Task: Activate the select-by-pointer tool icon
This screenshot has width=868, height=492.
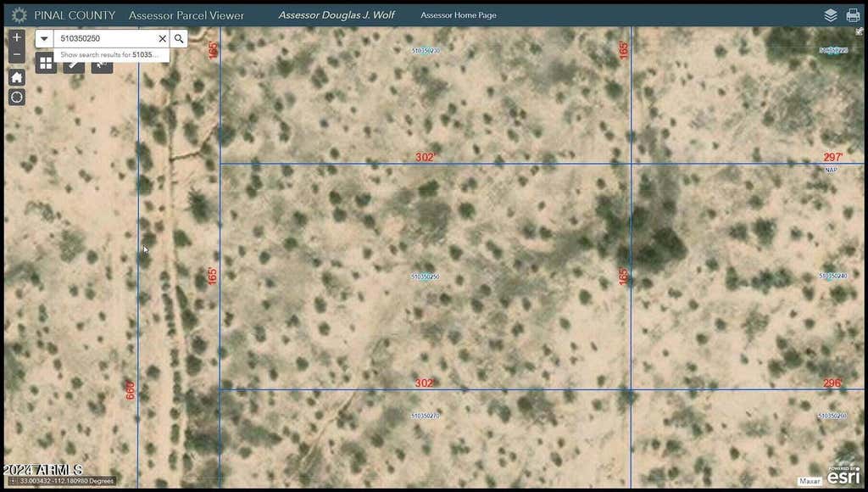Action: [102, 68]
